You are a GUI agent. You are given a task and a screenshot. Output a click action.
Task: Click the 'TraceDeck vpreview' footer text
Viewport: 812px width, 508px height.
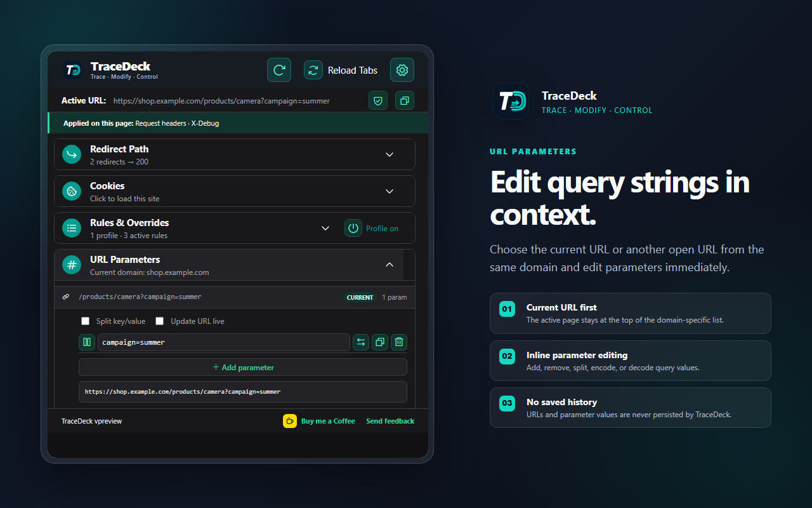[x=91, y=421]
